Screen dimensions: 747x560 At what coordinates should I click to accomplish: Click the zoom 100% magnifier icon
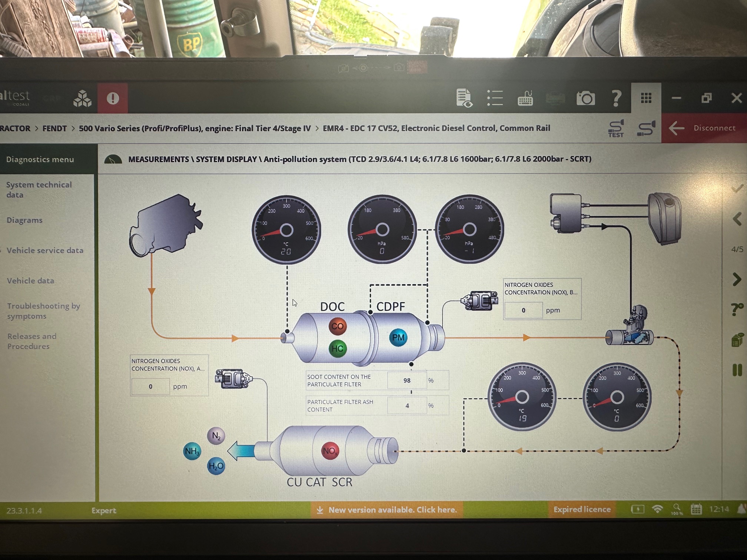pyautogui.click(x=677, y=509)
